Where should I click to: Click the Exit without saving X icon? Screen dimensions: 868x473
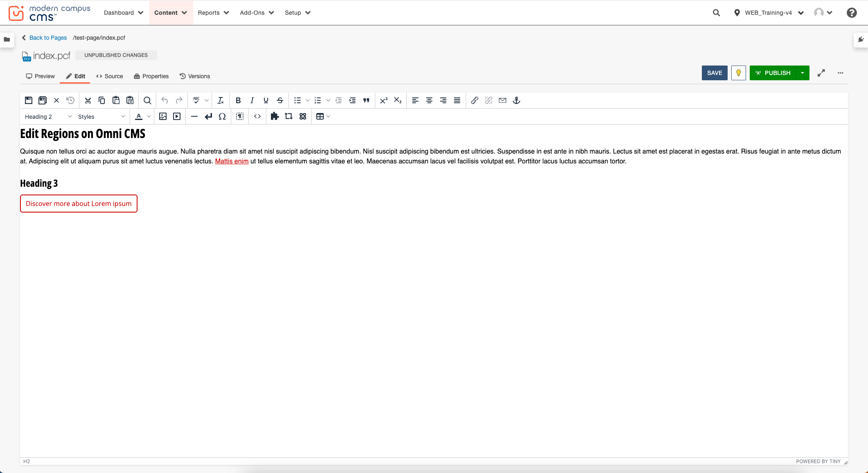tap(56, 100)
